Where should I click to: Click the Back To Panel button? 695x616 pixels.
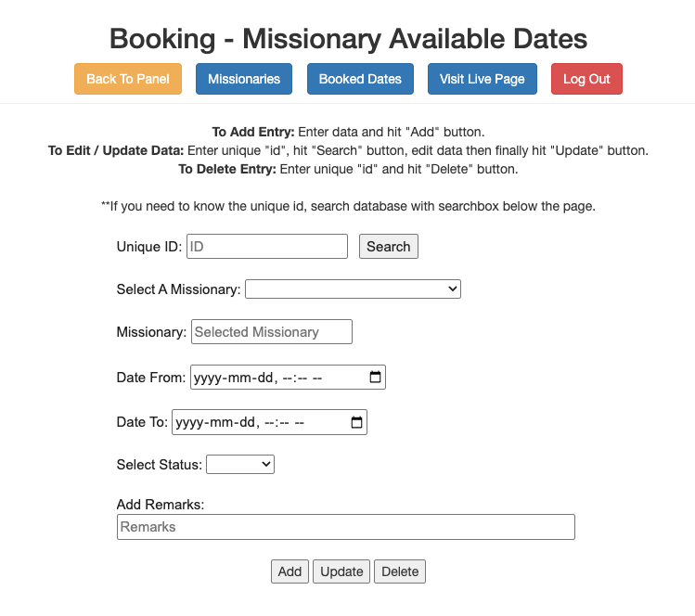[x=128, y=79]
